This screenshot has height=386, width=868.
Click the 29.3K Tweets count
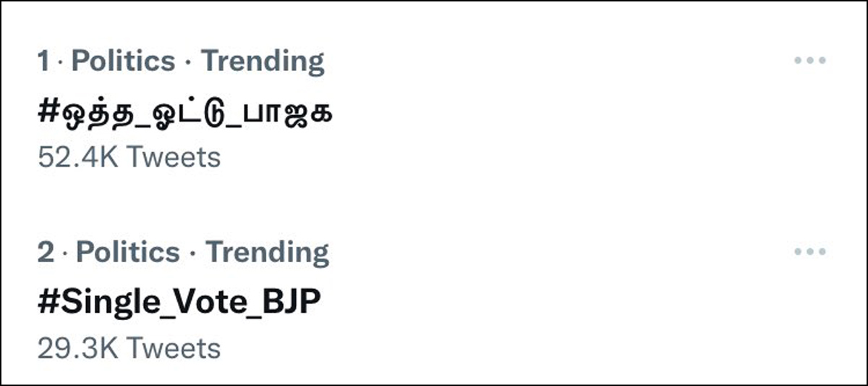tap(129, 348)
